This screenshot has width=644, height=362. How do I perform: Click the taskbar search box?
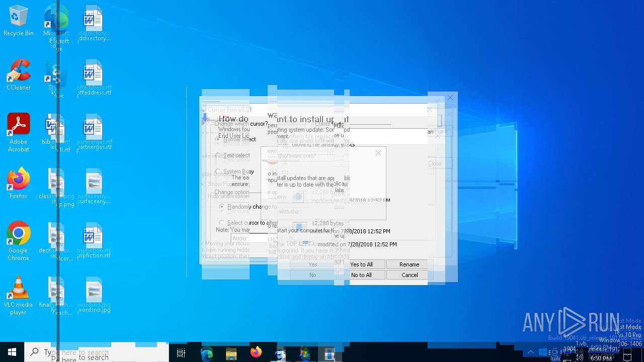tap(97, 352)
